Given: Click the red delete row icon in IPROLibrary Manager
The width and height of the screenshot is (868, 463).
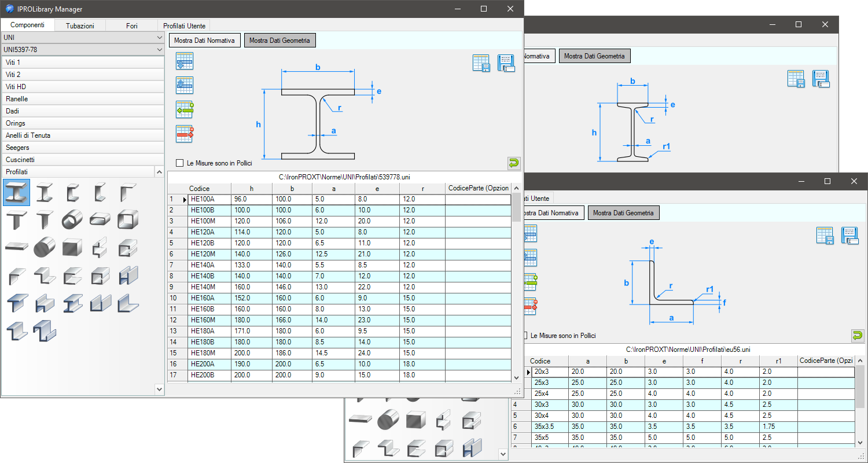Looking at the screenshot, I should coord(184,134).
